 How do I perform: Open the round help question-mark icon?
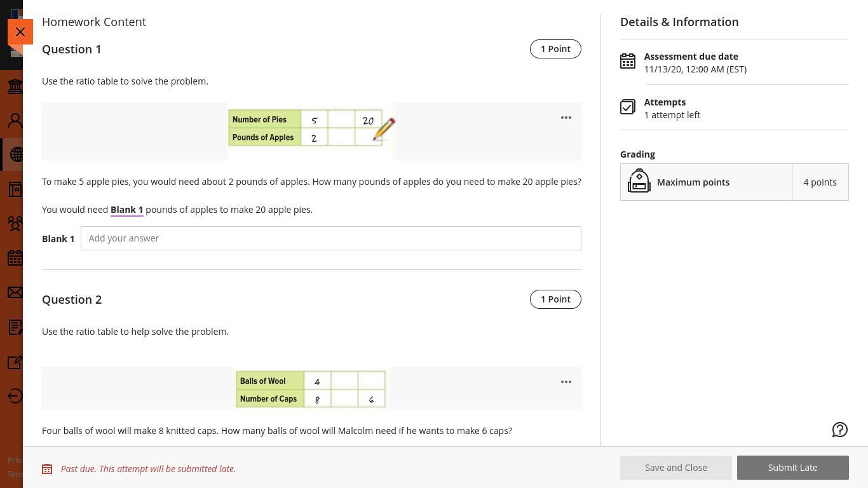click(x=839, y=430)
